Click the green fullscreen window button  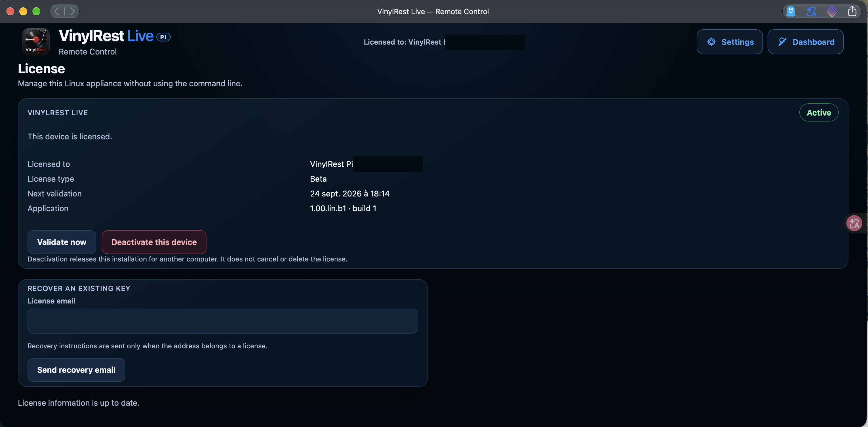(36, 11)
